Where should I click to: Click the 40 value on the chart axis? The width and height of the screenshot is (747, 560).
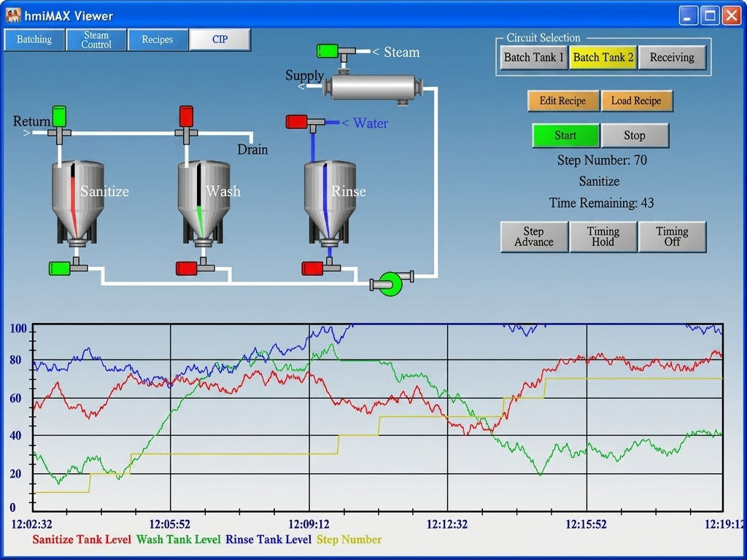[x=16, y=435]
